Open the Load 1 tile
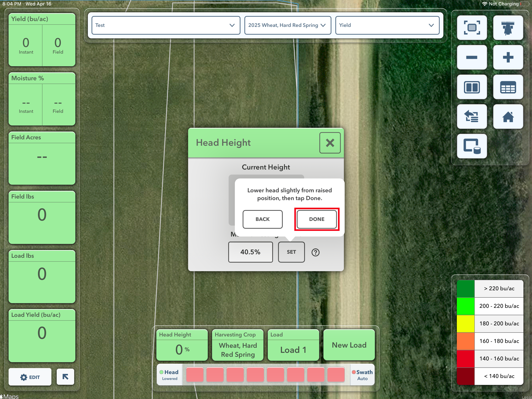 click(293, 345)
